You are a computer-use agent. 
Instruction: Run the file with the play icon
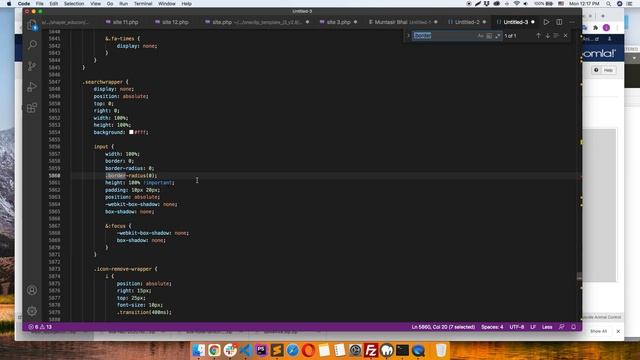pyautogui.click(x=546, y=22)
